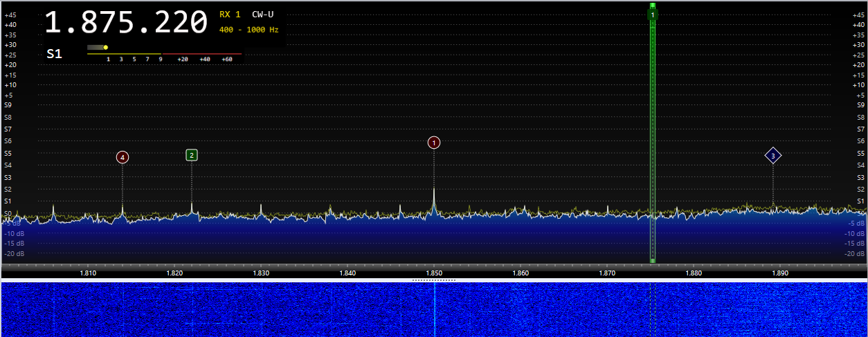Open the 400 - 1000 Hz filter selector
868x337 pixels.
(x=248, y=30)
